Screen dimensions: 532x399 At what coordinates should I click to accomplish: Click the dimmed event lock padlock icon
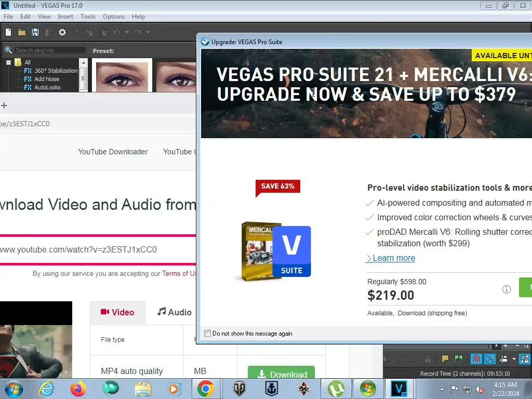point(428,358)
